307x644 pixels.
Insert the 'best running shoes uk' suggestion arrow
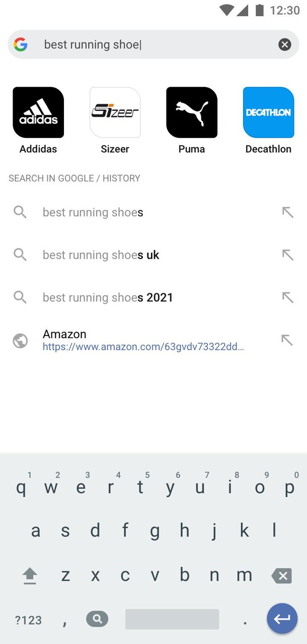click(287, 255)
